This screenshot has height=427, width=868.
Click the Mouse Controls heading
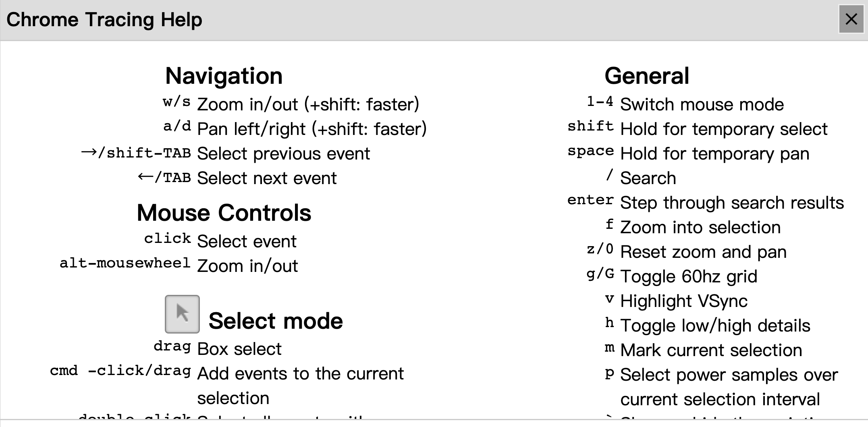coord(224,213)
